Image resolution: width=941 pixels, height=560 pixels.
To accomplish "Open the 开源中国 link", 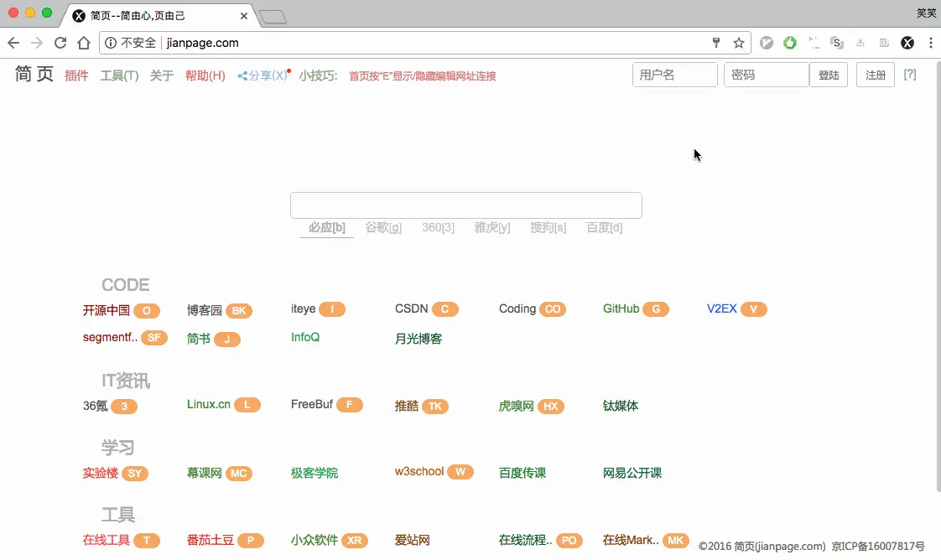I will 107,310.
